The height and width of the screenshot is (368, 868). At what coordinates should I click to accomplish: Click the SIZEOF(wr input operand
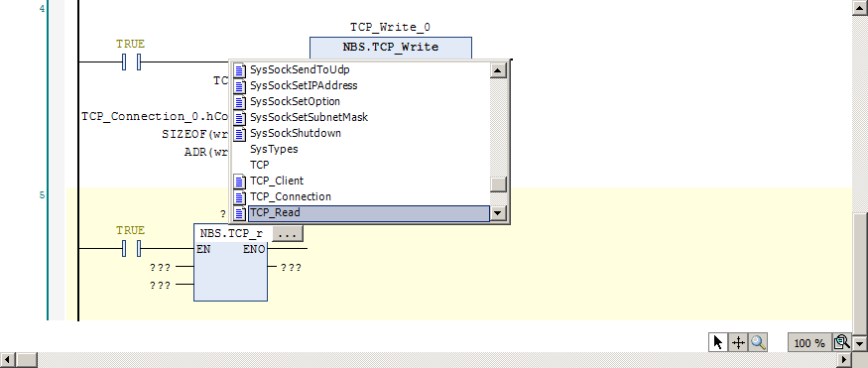tap(195, 134)
